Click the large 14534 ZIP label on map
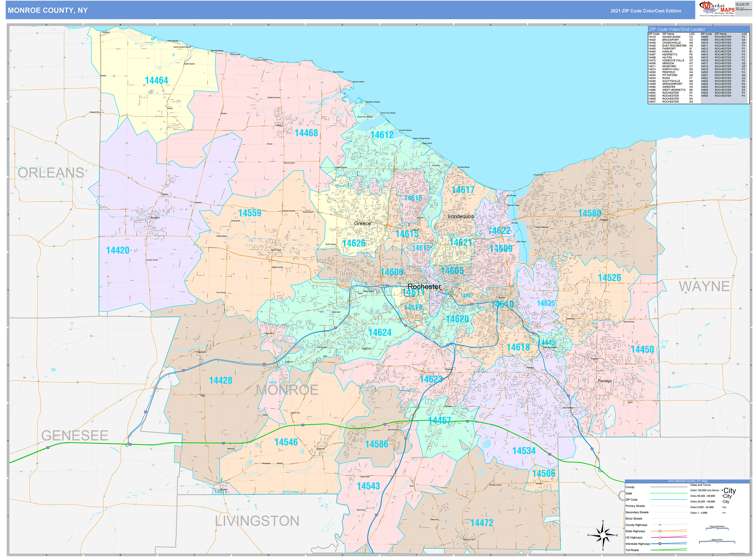The width and height of the screenshot is (756, 557). click(x=524, y=451)
